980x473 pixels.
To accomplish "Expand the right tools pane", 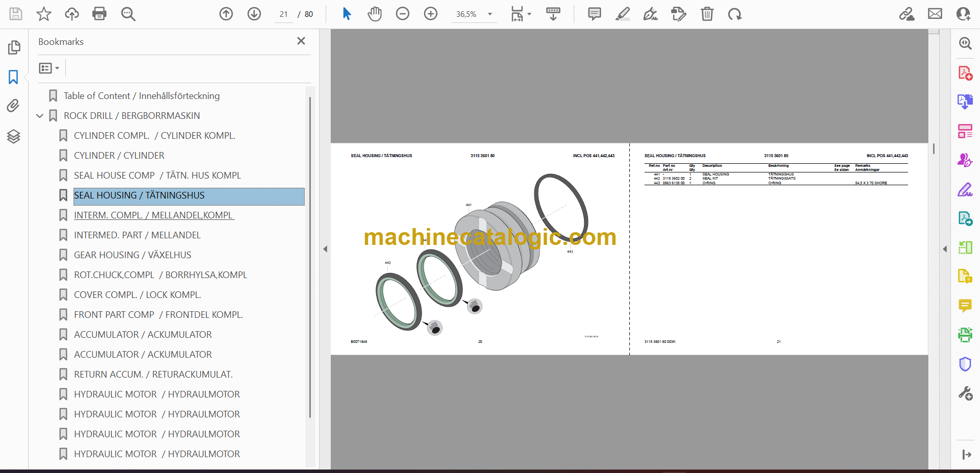I will tap(966, 455).
